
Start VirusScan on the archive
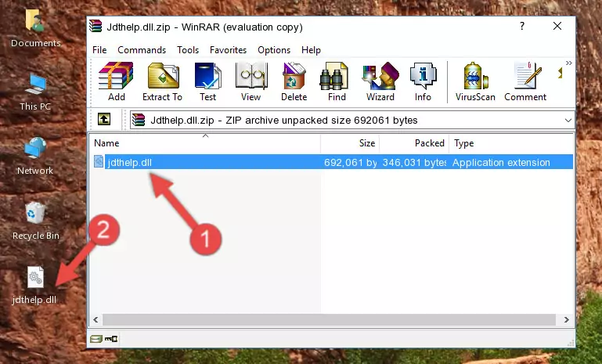[475, 81]
